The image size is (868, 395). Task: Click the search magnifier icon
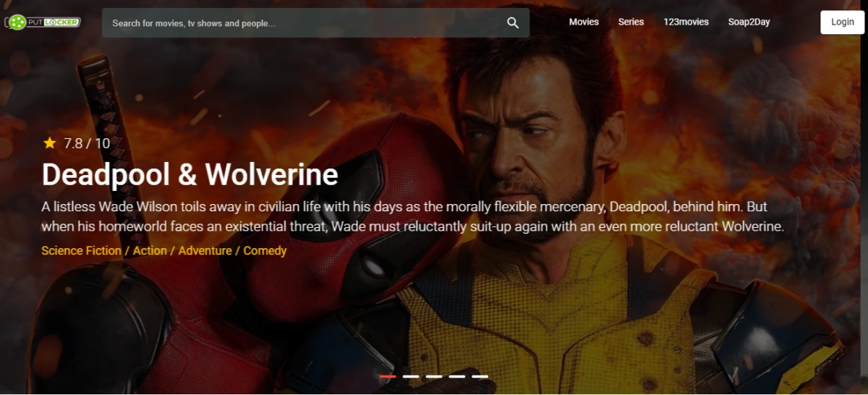[x=513, y=23]
